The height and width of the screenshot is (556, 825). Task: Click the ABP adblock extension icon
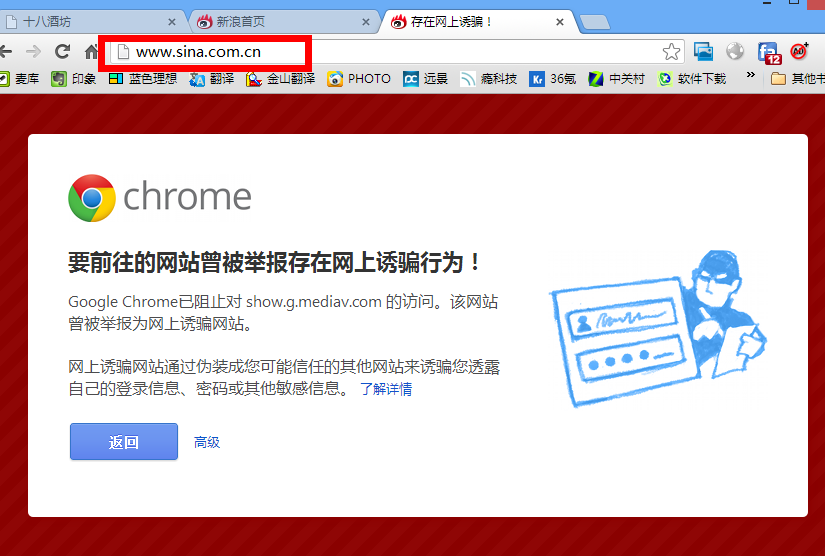(799, 51)
